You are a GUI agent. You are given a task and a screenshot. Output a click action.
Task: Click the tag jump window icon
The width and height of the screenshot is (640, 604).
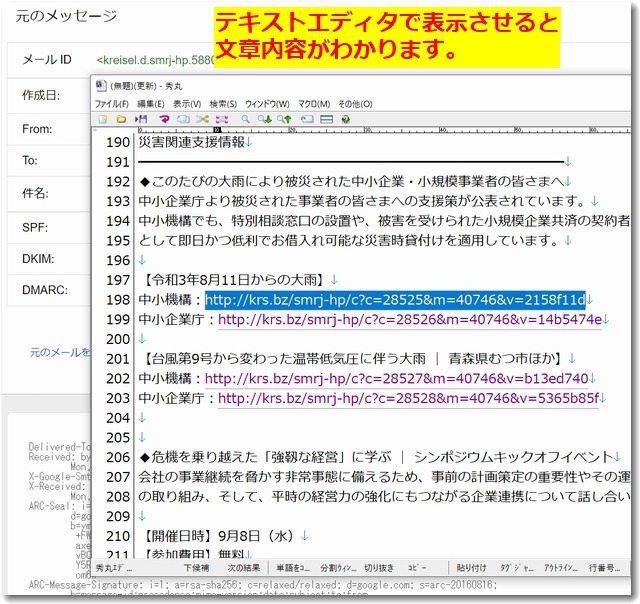[307, 119]
